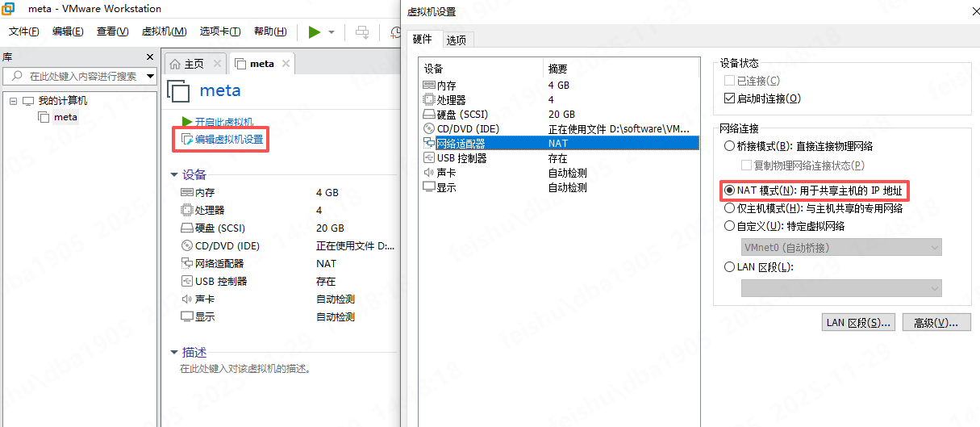Click the 内存 icon in meta tab devices
Image resolution: width=980 pixels, height=427 pixels.
tap(187, 193)
